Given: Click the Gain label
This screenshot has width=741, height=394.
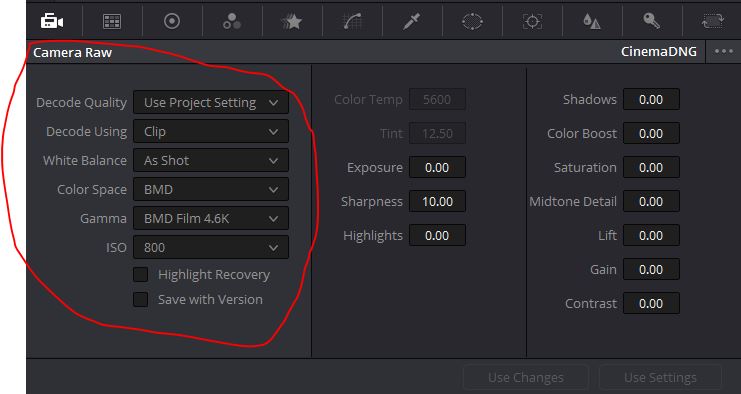Looking at the screenshot, I should 603,270.
